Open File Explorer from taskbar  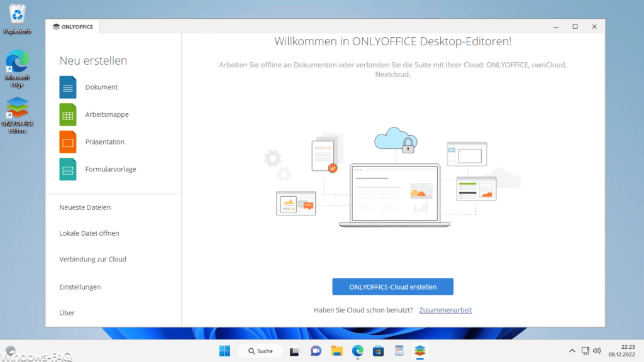[337, 351]
